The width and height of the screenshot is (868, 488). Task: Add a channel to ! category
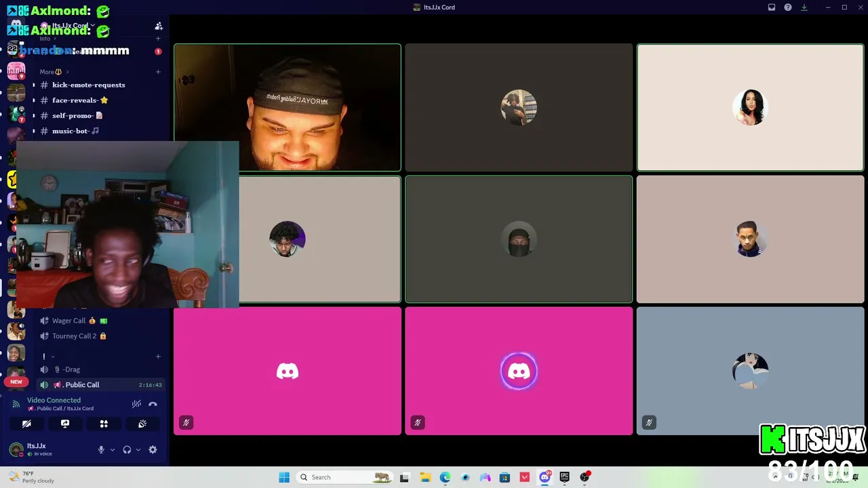click(158, 357)
